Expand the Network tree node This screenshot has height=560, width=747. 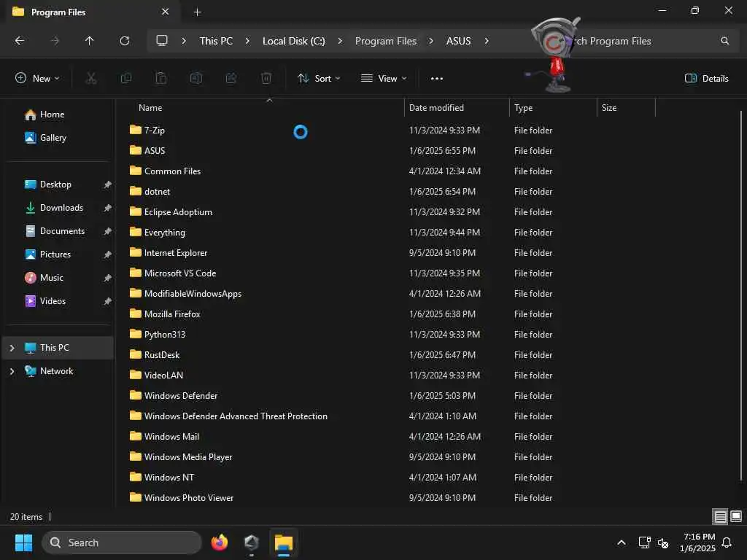[12, 371]
